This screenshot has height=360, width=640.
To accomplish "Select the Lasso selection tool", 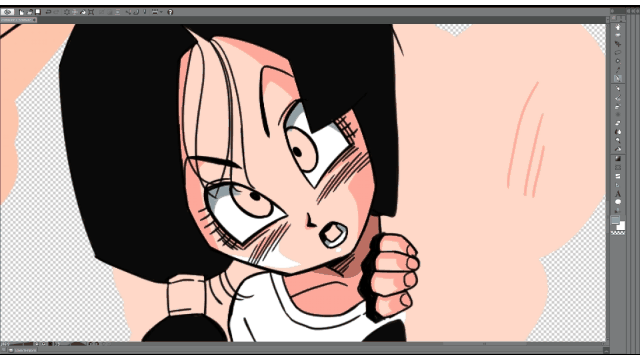I will tap(618, 52).
